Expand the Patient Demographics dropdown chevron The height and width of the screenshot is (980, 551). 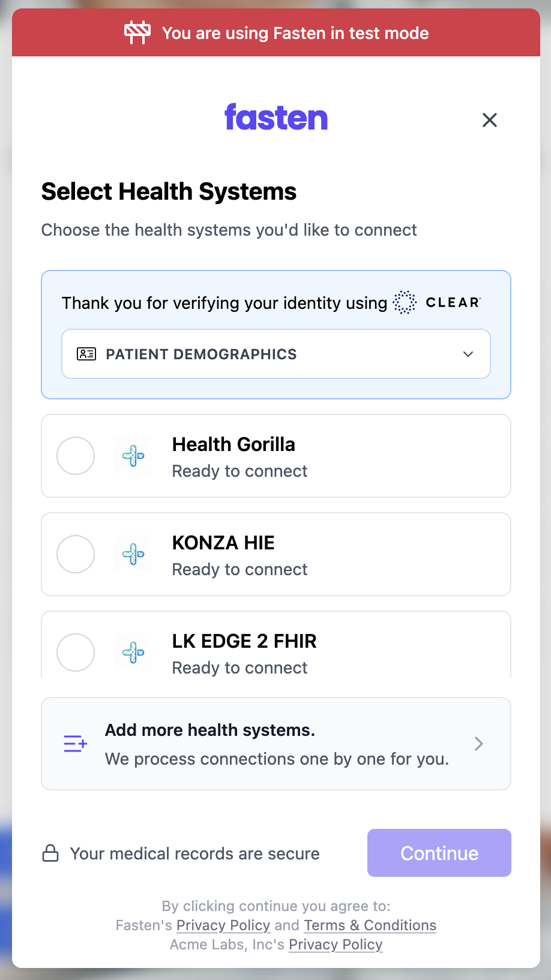click(x=468, y=354)
